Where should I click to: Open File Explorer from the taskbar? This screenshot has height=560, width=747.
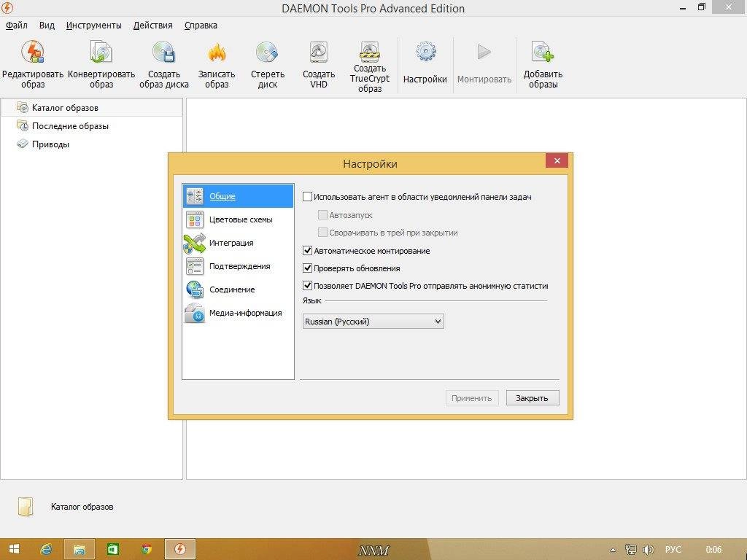79,549
